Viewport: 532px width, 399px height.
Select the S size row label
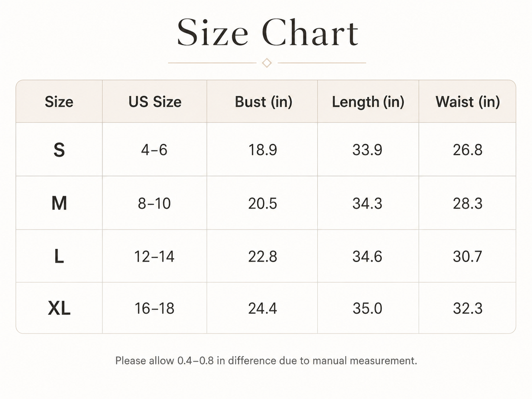click(59, 150)
